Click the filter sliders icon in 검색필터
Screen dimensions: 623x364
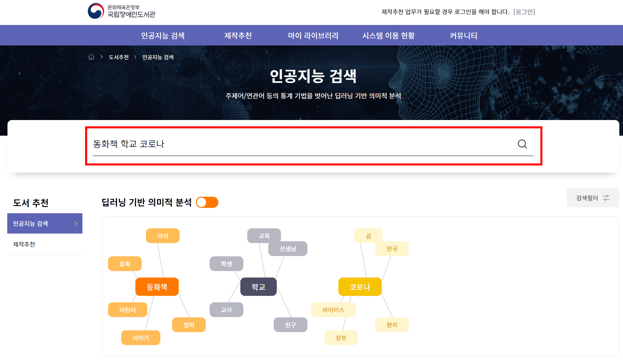click(x=606, y=198)
